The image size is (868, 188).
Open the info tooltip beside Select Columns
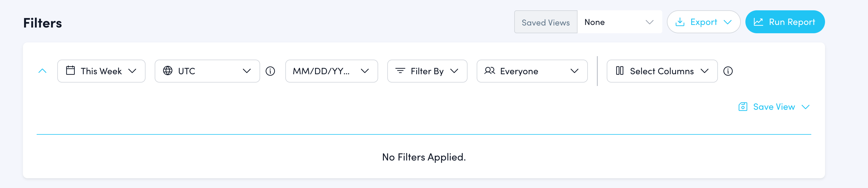point(728,71)
